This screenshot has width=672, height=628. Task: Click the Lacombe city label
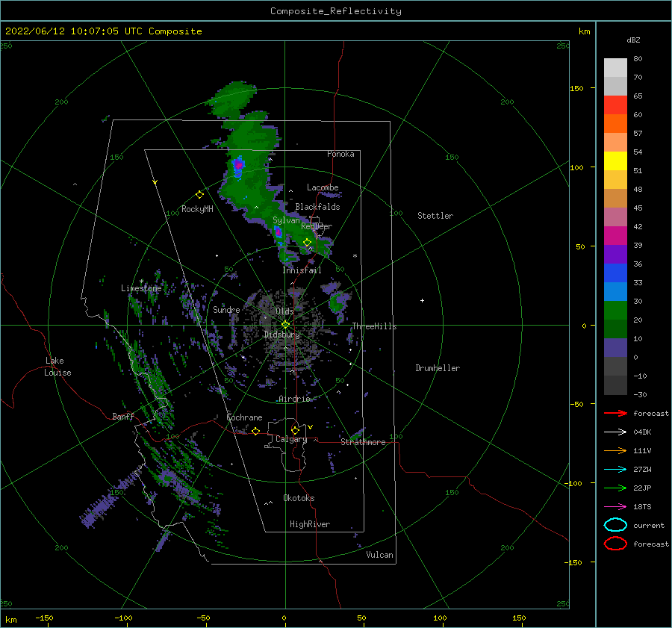coord(323,187)
